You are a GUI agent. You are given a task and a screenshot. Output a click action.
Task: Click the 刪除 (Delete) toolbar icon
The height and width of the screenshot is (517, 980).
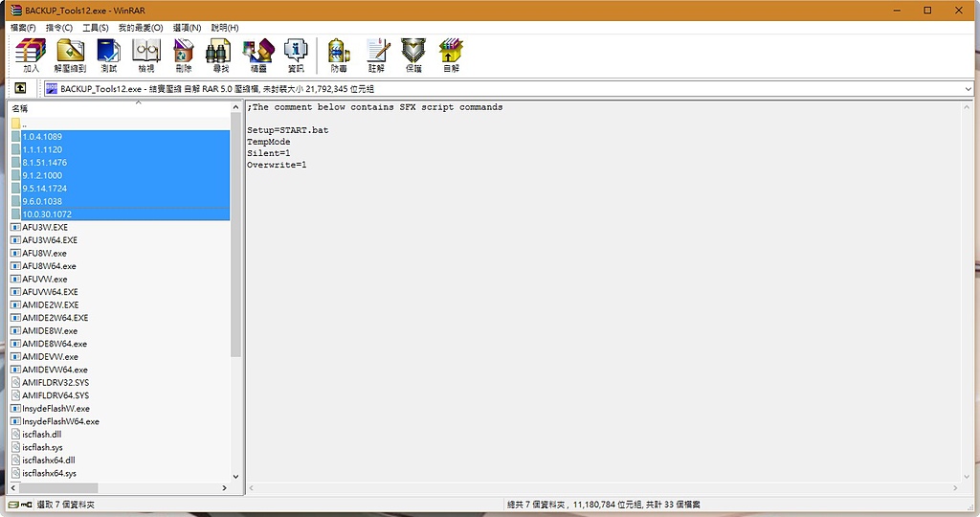184,56
